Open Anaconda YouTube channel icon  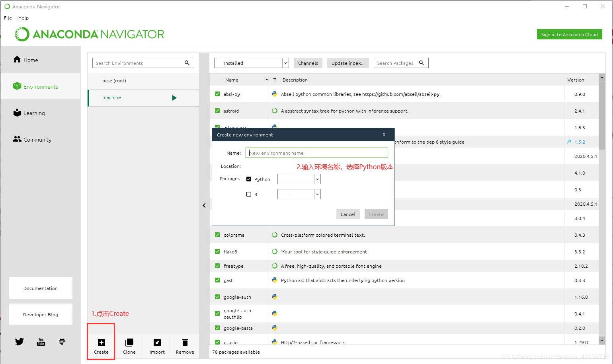pyautogui.click(x=41, y=342)
